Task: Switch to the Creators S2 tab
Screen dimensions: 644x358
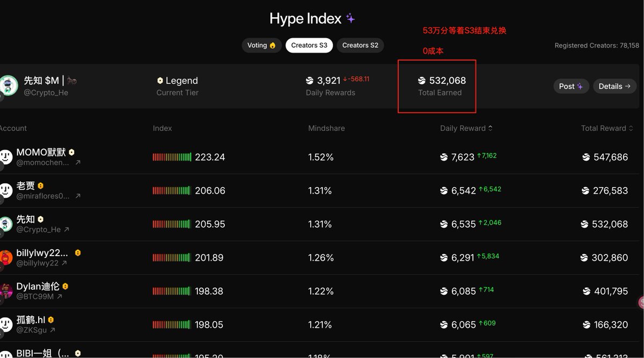Action: click(360, 46)
